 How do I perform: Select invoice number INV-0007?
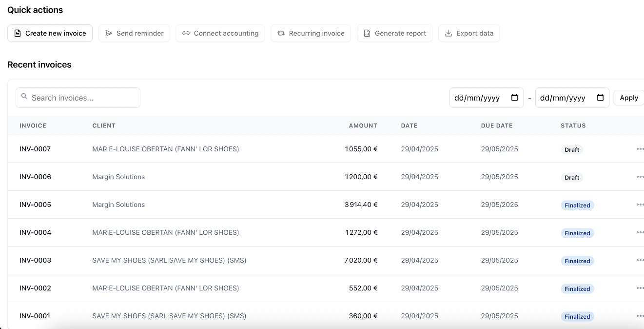tap(35, 149)
